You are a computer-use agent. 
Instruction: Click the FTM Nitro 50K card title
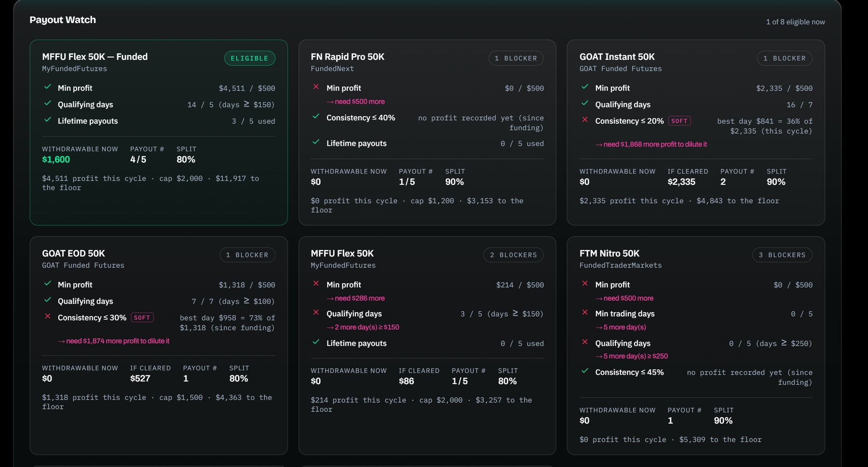pyautogui.click(x=610, y=254)
